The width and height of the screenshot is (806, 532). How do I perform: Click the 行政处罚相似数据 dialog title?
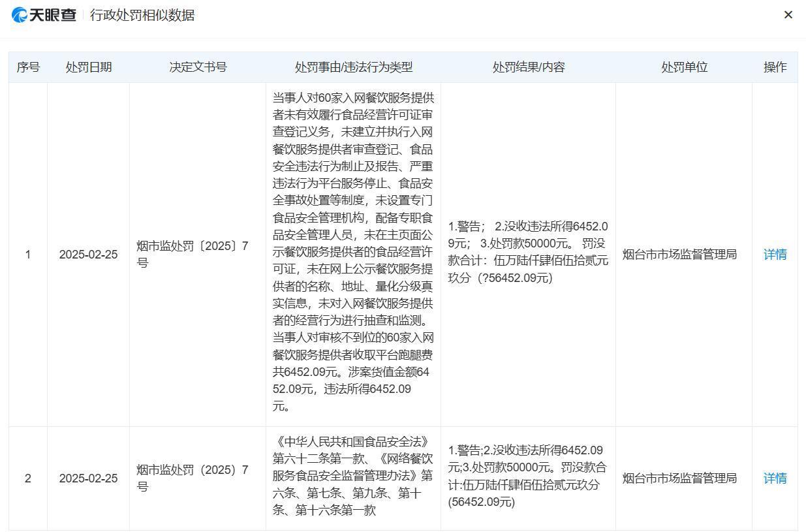142,15
